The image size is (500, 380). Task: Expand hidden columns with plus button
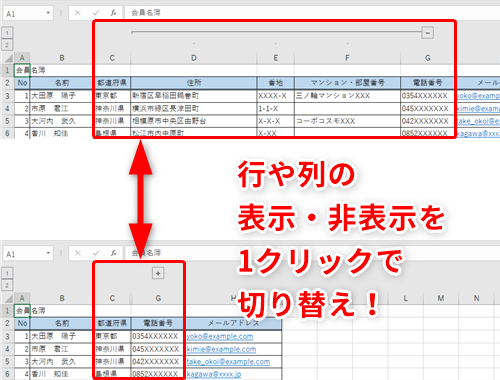coord(158,273)
